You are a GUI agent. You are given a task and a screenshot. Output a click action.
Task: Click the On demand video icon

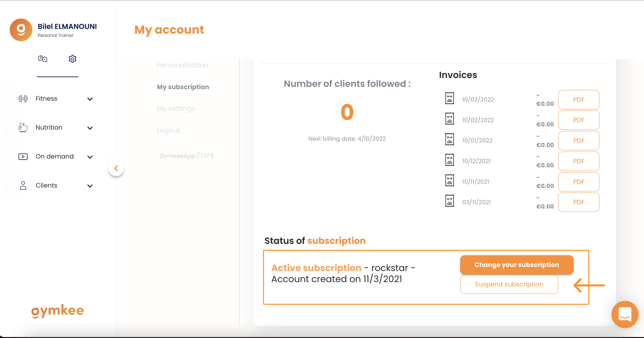23,157
